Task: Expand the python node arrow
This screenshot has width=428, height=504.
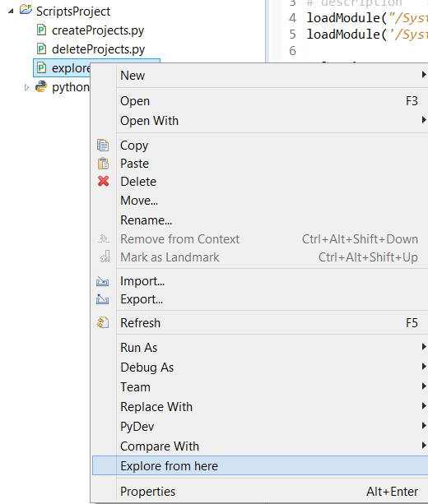Action: [26, 87]
